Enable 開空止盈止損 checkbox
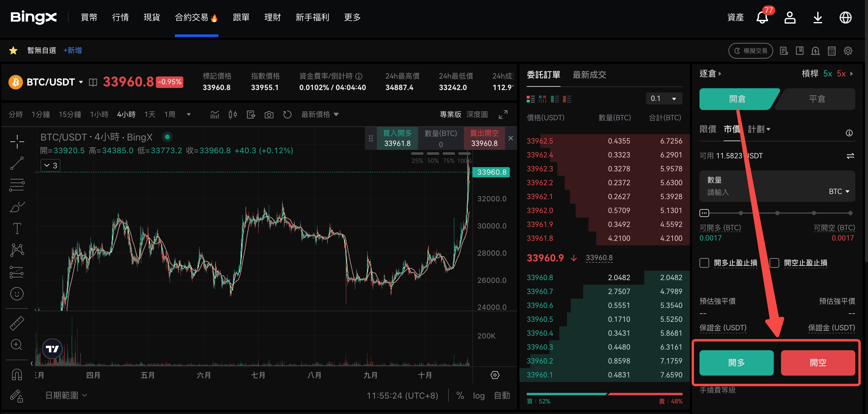The height and width of the screenshot is (414, 868). [x=774, y=263]
